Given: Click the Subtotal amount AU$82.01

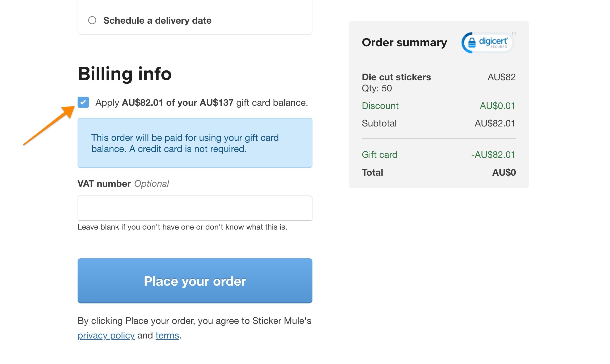Looking at the screenshot, I should pos(495,123).
